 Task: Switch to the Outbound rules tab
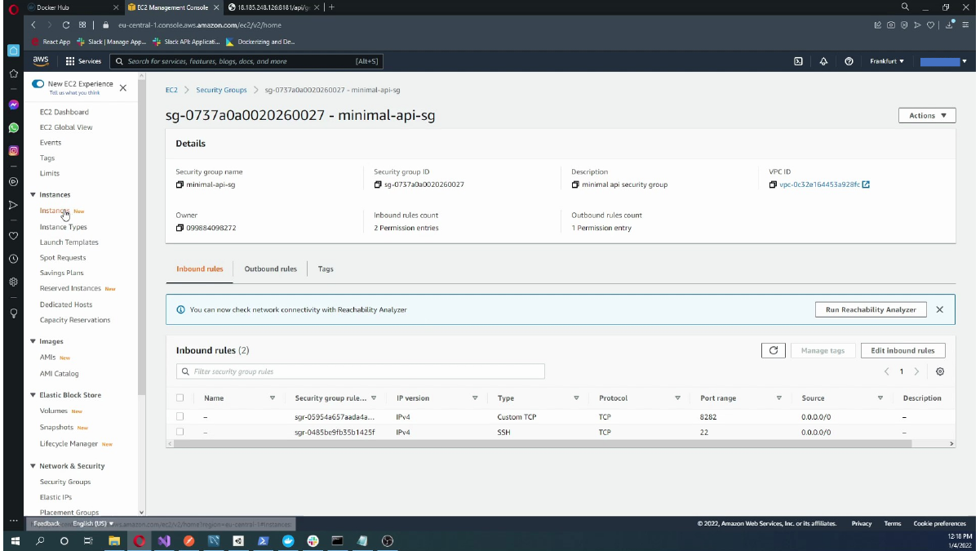(271, 269)
